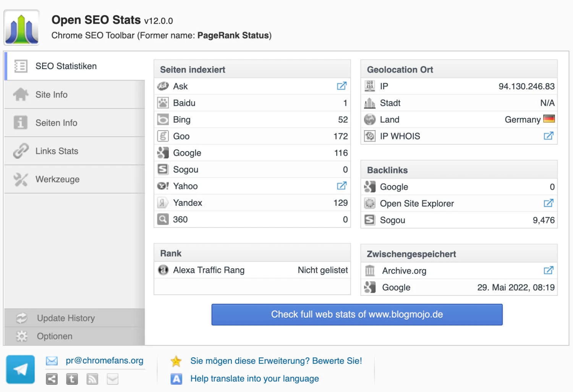This screenshot has height=392, width=573.
Task: Open the Yahoo indexed pages external link
Action: point(341,186)
